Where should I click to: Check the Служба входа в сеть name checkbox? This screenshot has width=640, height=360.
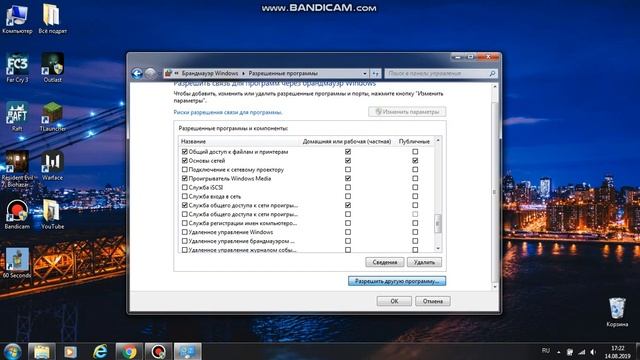184,196
